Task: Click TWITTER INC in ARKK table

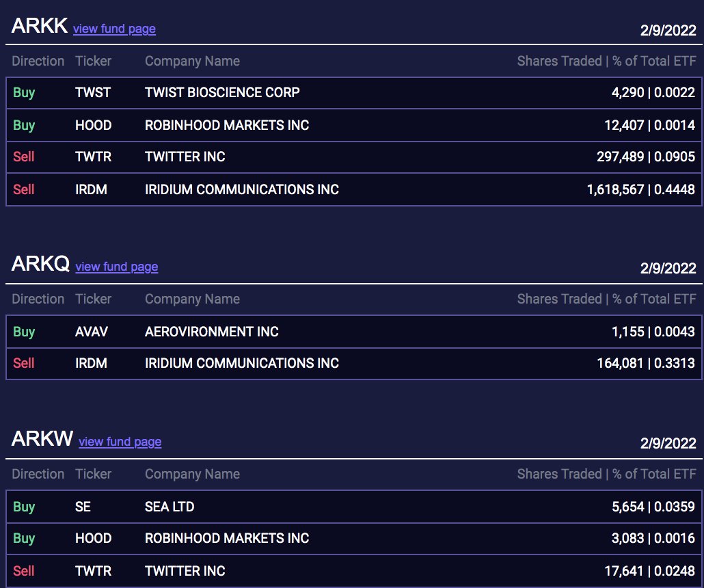Action: [185, 157]
